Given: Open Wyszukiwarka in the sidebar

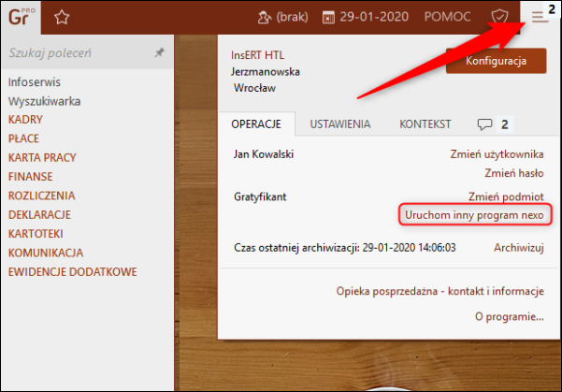Looking at the screenshot, I should coord(45,101).
